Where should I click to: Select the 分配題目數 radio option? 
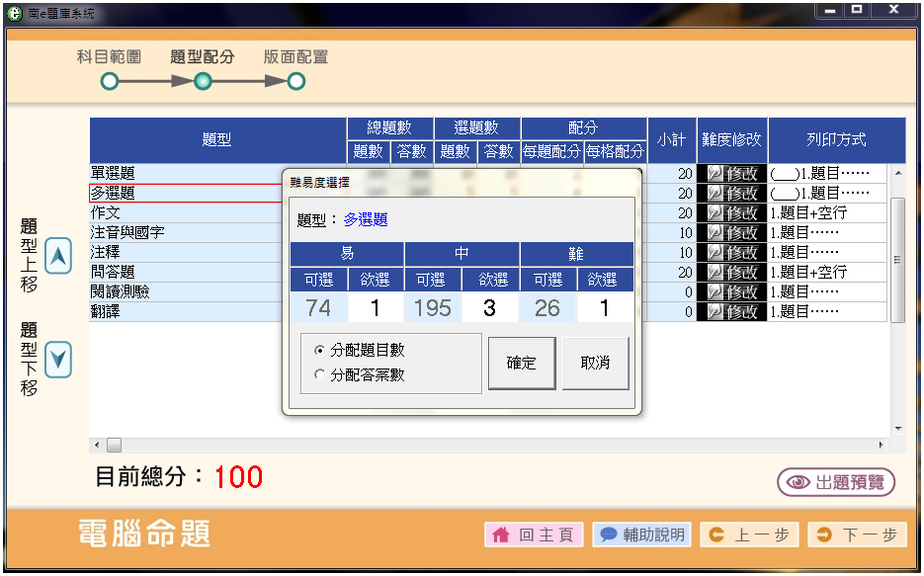[x=318, y=351]
